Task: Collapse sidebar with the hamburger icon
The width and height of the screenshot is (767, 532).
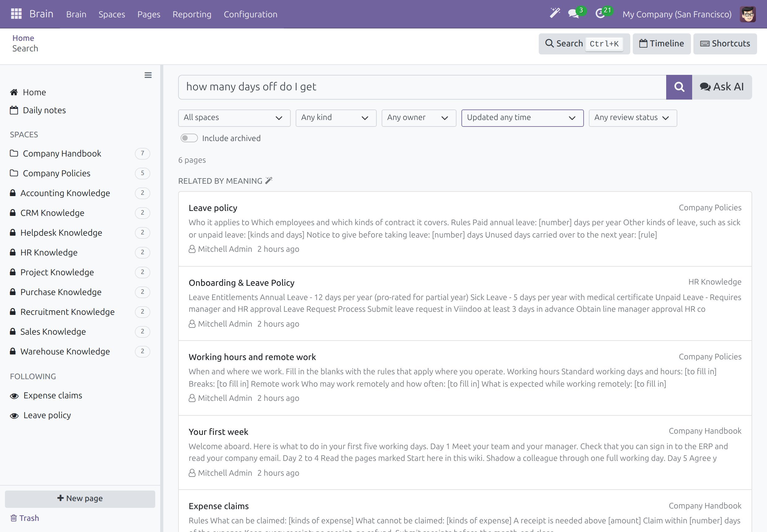Action: click(x=148, y=75)
